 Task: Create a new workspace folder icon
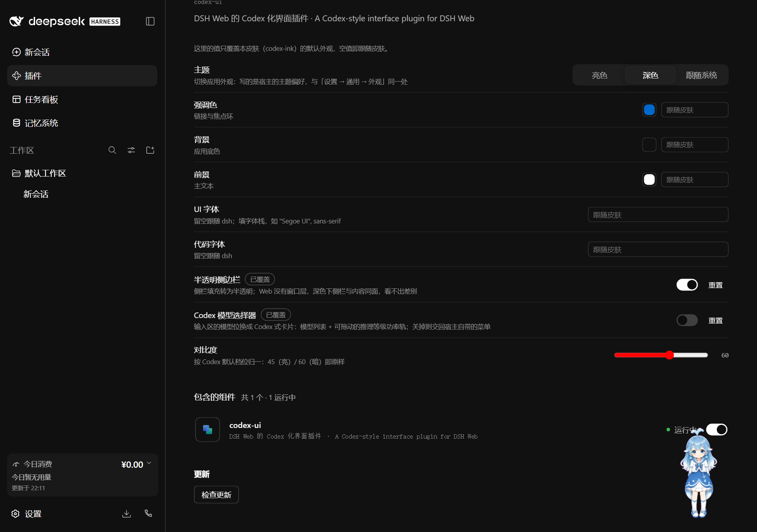click(x=150, y=150)
